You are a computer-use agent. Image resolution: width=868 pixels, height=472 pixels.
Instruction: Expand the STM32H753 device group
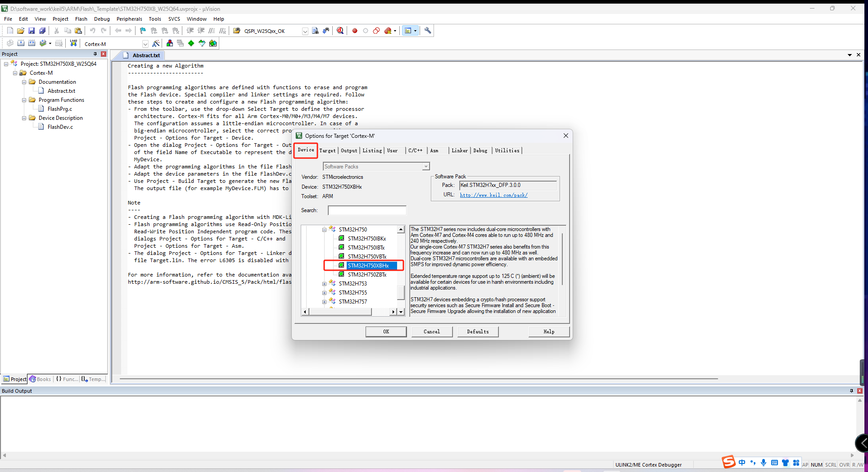[x=324, y=284]
